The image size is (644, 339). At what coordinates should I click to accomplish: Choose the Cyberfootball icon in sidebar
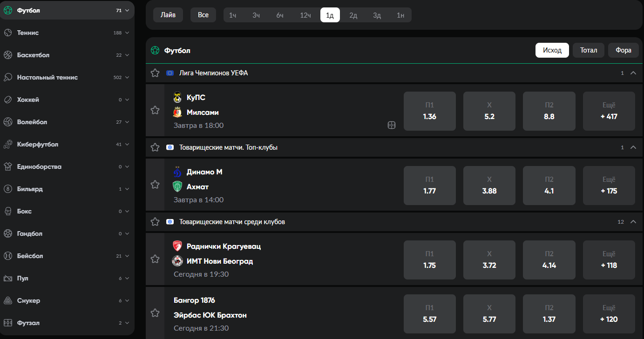(x=8, y=144)
